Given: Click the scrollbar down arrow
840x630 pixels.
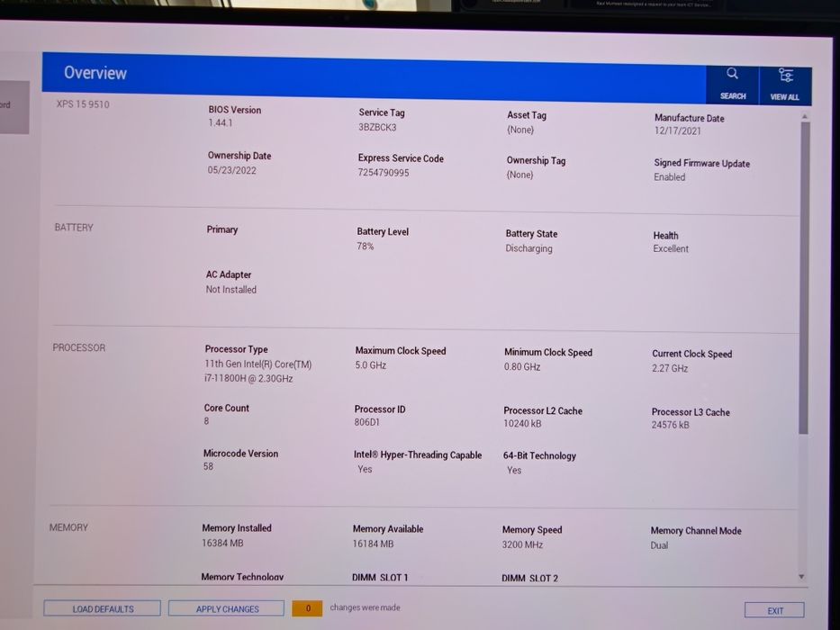Looking at the screenshot, I should (x=801, y=577).
